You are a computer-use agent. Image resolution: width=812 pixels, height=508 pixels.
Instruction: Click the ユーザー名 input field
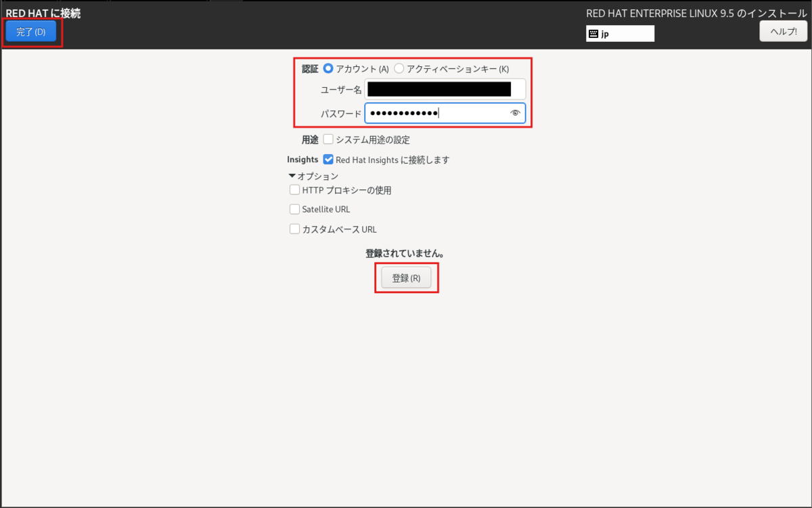(x=445, y=89)
